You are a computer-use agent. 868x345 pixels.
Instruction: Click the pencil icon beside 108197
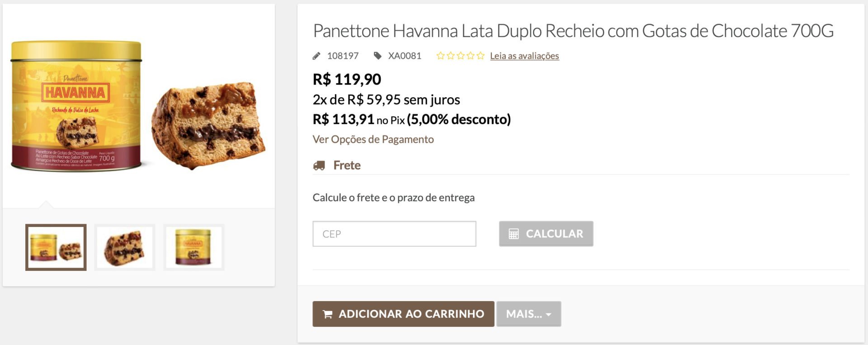tap(316, 56)
